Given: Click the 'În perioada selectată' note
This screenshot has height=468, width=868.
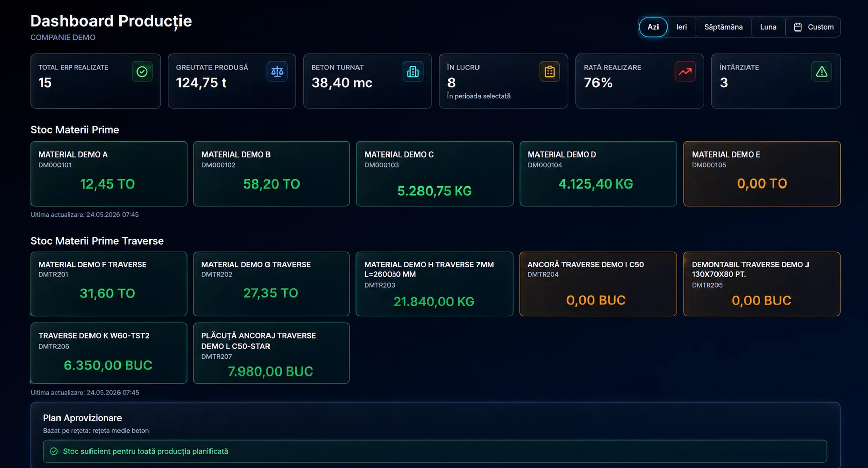Looking at the screenshot, I should (478, 96).
